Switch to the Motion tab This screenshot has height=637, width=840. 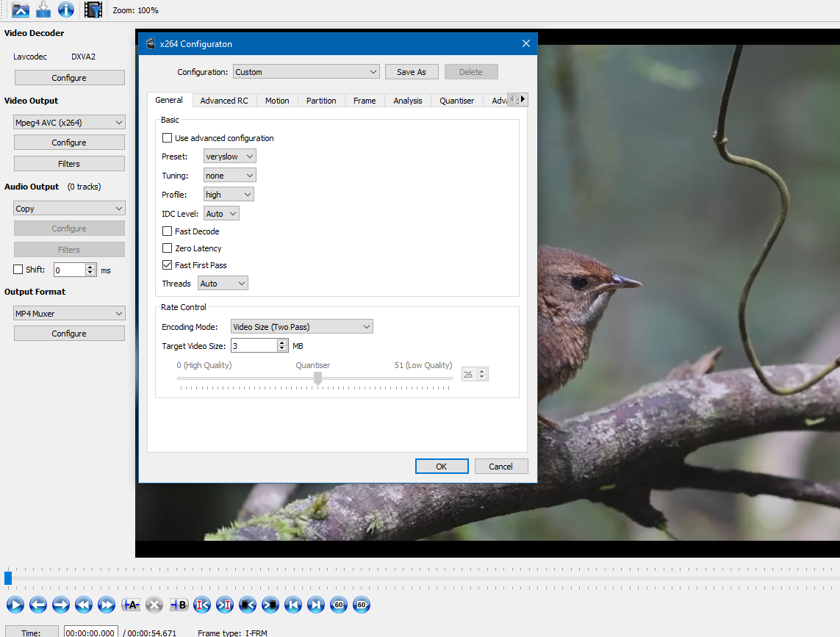point(277,101)
